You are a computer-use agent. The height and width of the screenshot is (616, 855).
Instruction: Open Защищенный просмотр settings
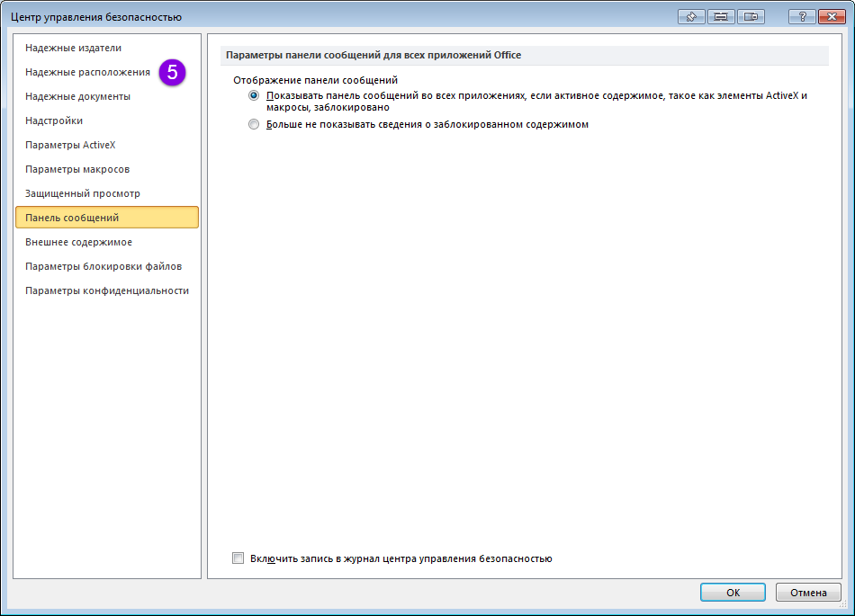click(x=107, y=193)
